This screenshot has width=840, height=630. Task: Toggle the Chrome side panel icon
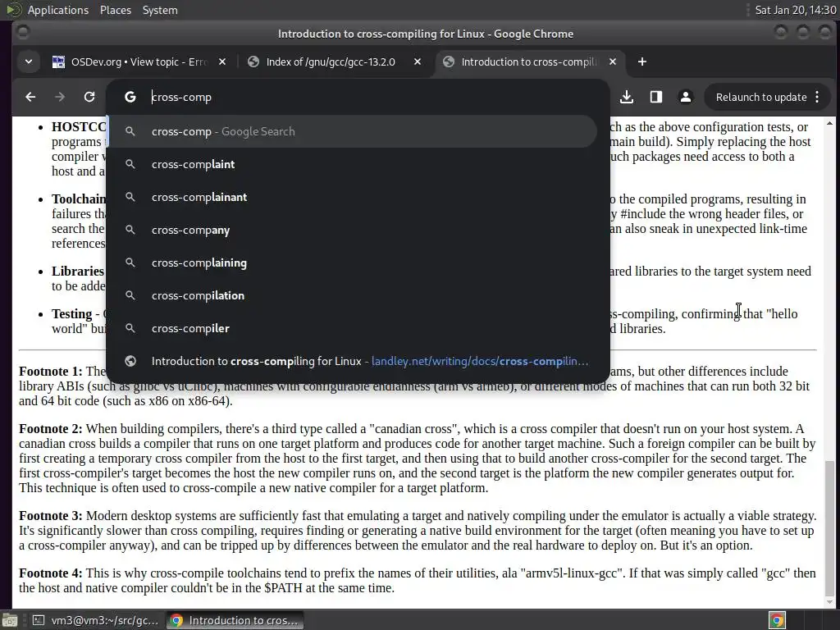(656, 97)
